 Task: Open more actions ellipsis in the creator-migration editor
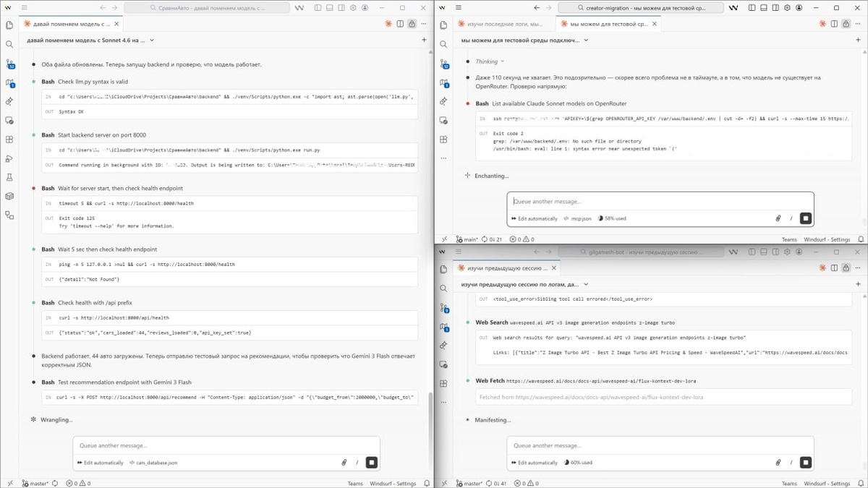(x=858, y=24)
